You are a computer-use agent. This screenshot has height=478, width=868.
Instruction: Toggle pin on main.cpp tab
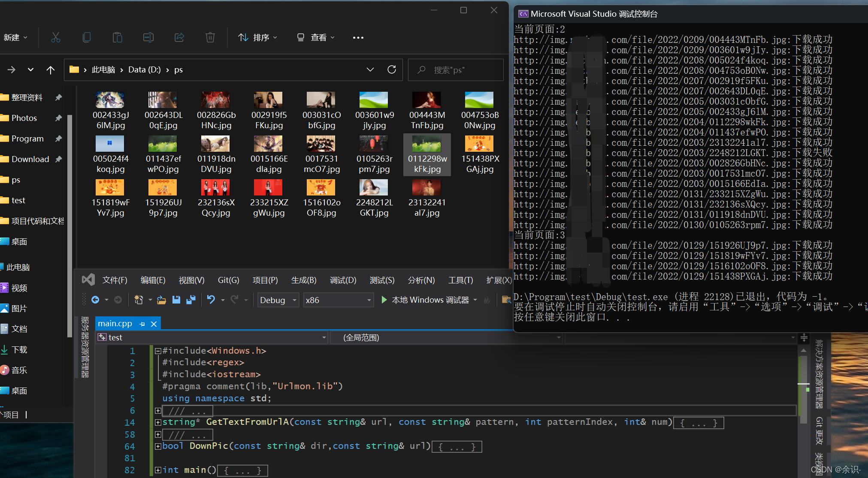[142, 324]
